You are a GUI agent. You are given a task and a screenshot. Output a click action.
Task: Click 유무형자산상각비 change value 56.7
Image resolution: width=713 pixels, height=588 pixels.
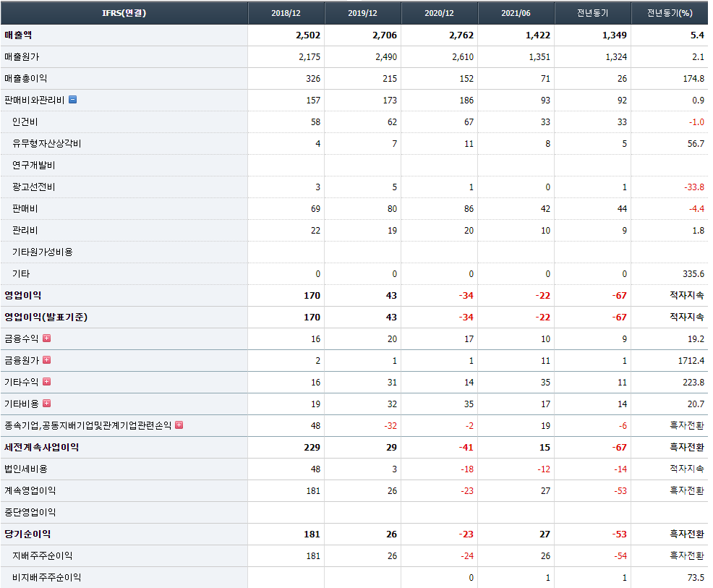click(x=696, y=144)
